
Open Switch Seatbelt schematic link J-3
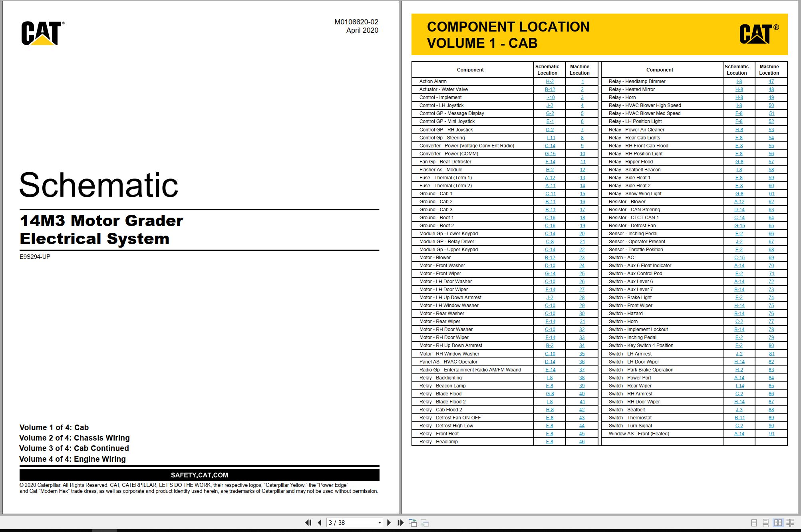[739, 410]
